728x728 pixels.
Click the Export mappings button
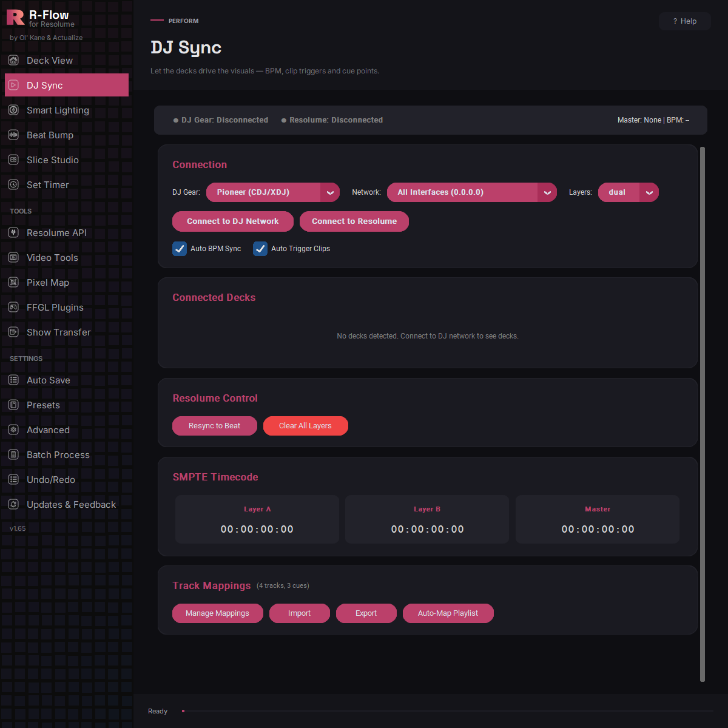366,613
